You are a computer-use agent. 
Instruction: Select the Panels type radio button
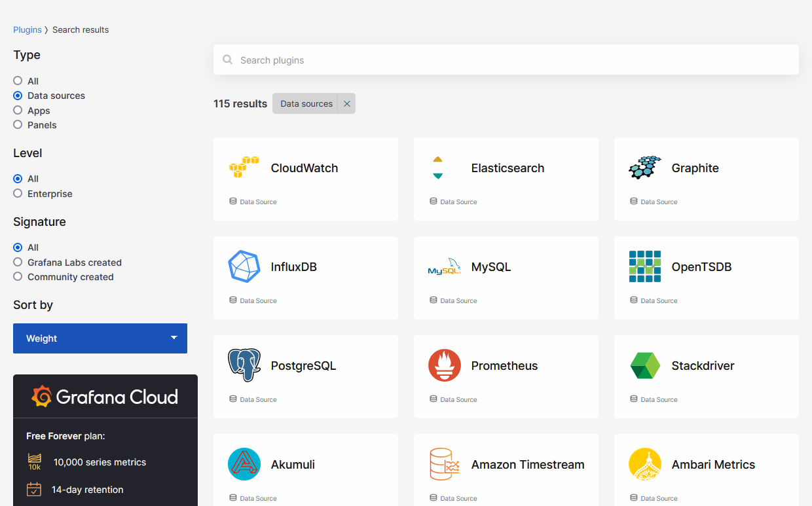tap(18, 124)
